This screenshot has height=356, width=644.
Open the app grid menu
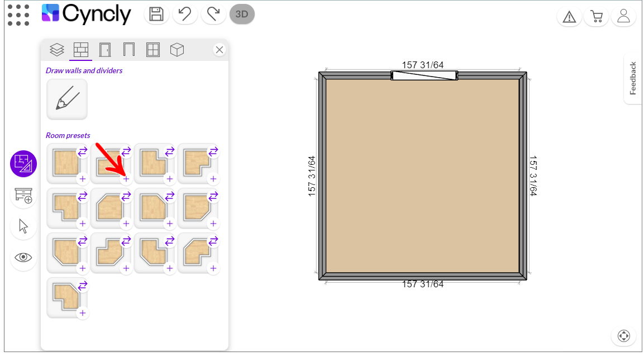tap(18, 15)
